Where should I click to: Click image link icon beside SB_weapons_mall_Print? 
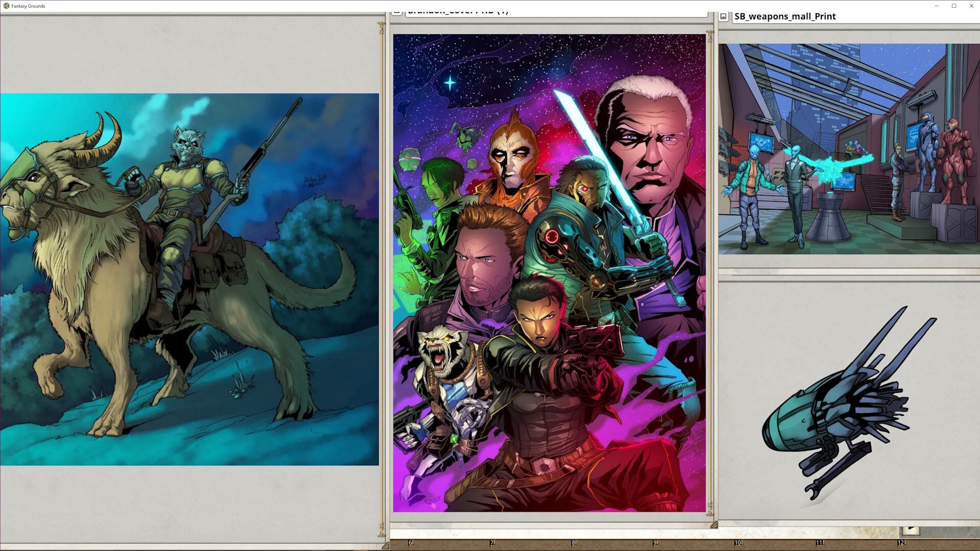pos(723,16)
